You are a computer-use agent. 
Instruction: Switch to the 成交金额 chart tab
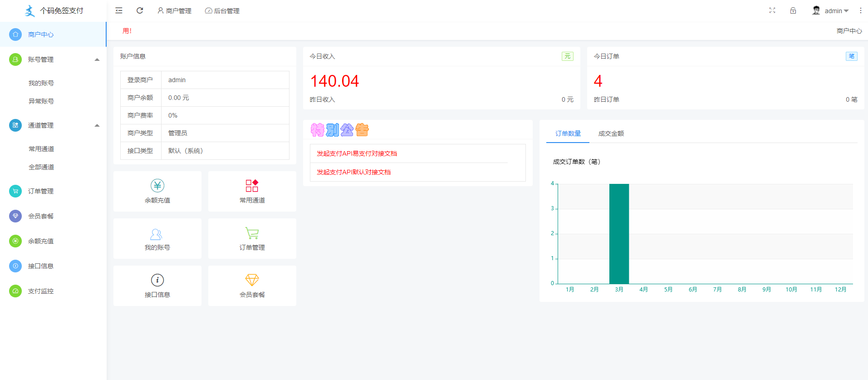click(x=611, y=133)
